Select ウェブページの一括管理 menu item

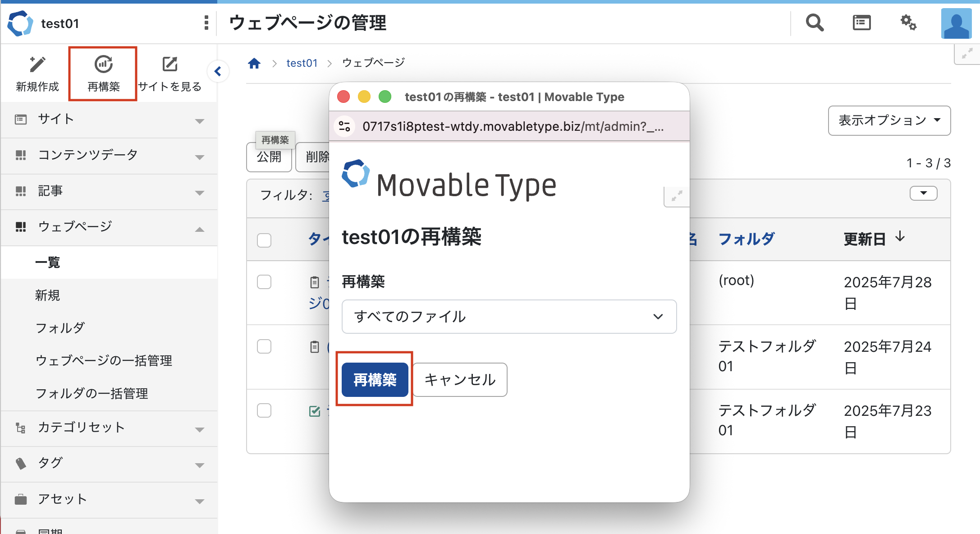tap(104, 361)
